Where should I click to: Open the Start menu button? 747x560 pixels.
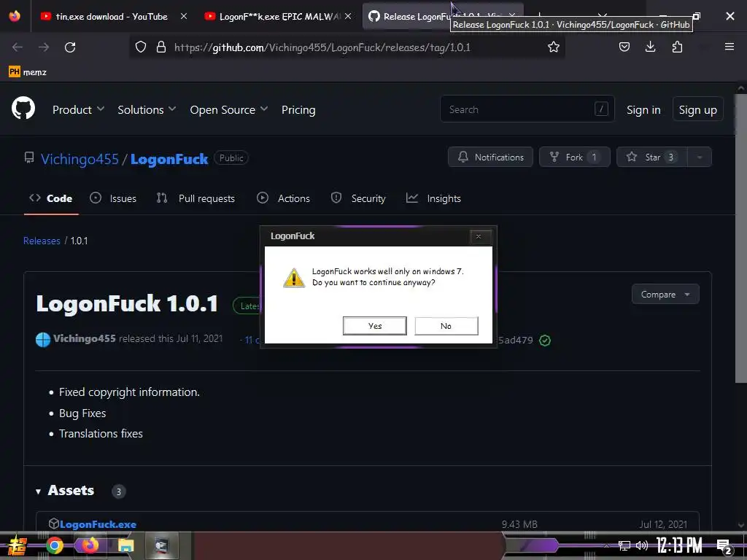coord(18,545)
